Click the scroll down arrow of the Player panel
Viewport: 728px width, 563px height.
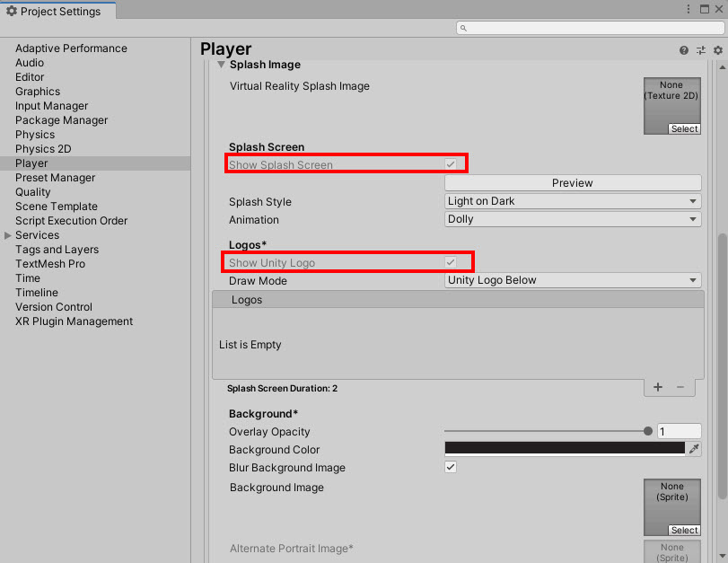tap(722, 556)
